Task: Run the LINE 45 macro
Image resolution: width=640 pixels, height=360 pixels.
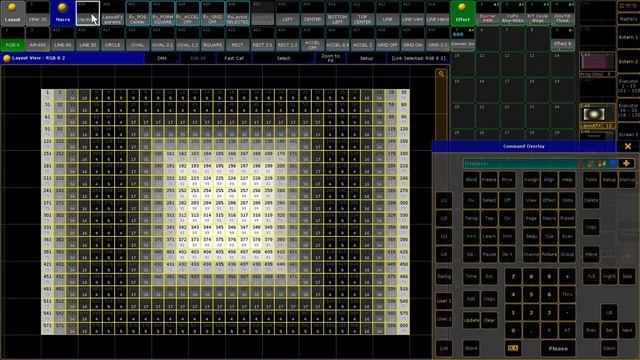Action: click(62, 39)
